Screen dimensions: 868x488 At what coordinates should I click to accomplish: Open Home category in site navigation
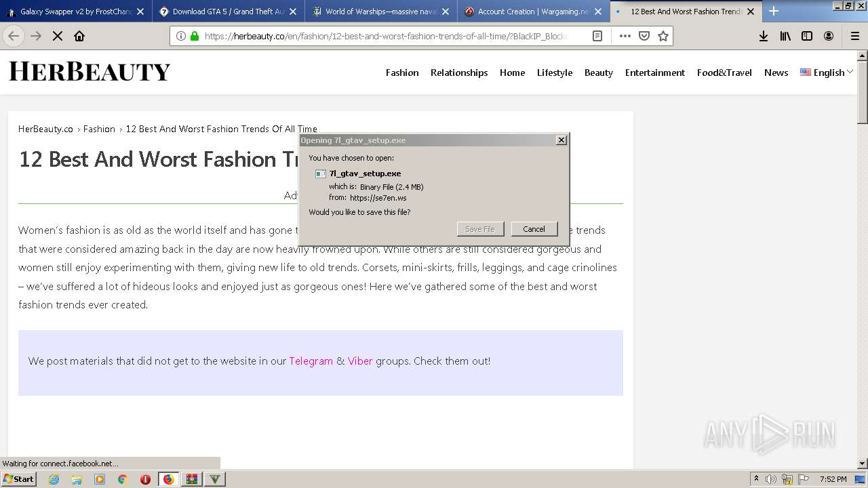point(512,73)
